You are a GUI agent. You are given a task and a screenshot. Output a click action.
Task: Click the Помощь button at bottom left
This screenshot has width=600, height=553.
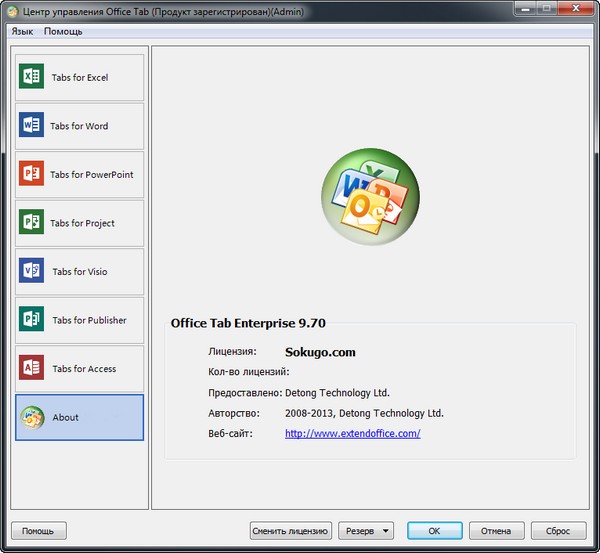click(x=38, y=531)
